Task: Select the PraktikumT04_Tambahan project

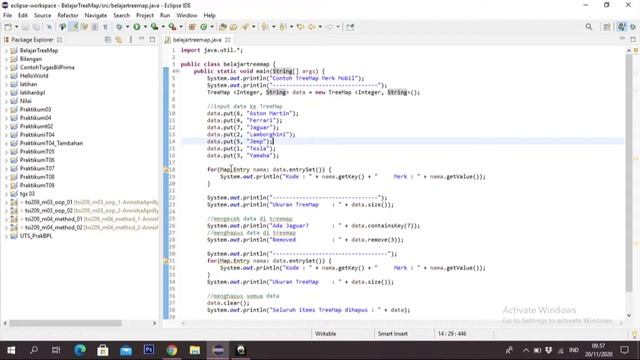Action: pyautogui.click(x=51, y=143)
